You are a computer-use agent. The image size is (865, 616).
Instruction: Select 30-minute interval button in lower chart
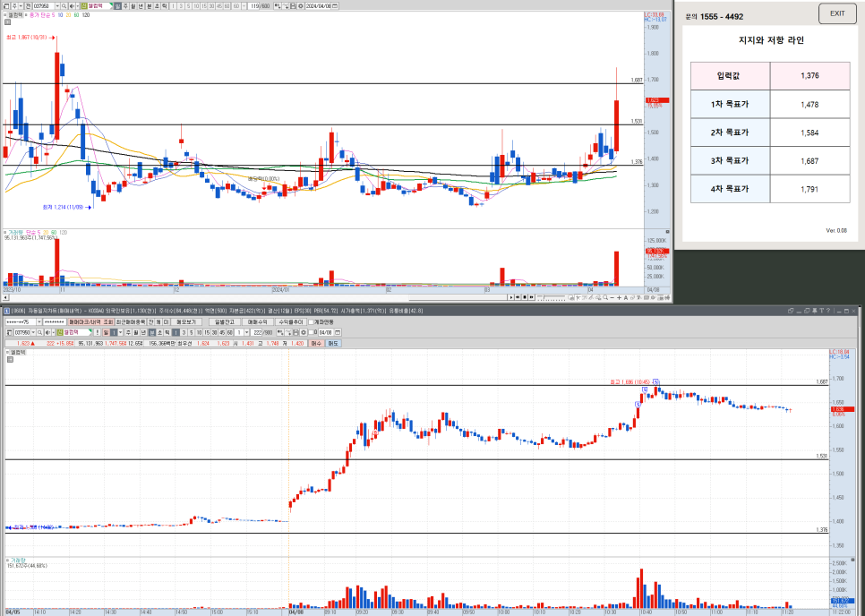point(213,332)
